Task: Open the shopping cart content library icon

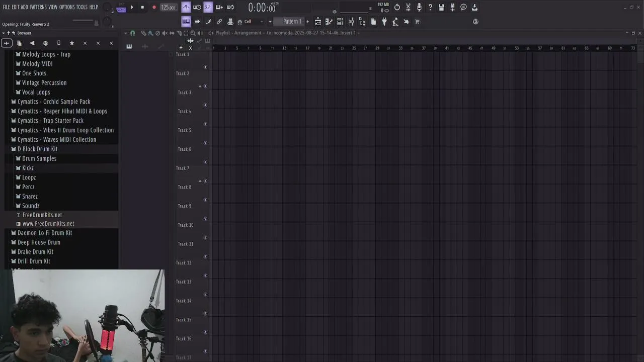Action: coord(417,22)
